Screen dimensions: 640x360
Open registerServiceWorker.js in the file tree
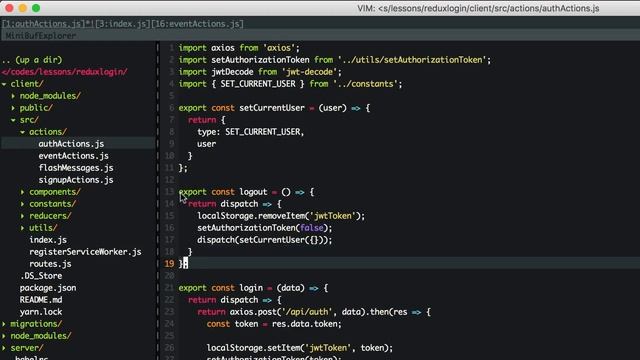pos(85,252)
